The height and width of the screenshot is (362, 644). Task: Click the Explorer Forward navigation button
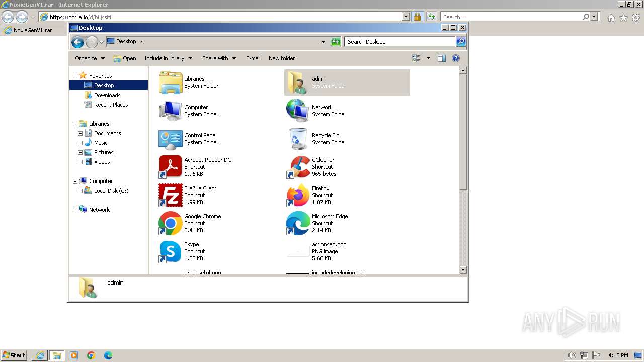(x=92, y=42)
